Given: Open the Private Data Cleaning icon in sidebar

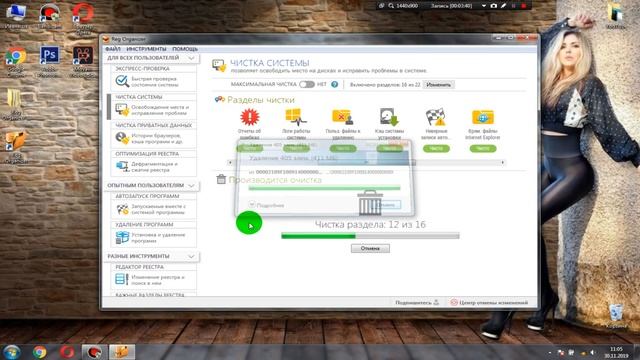Looking at the screenshot, I should 122,138.
